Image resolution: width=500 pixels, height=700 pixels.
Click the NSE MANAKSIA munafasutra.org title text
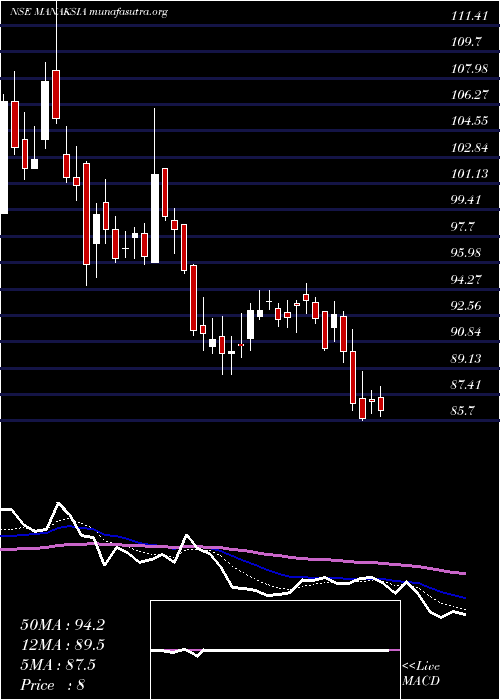(88, 12)
